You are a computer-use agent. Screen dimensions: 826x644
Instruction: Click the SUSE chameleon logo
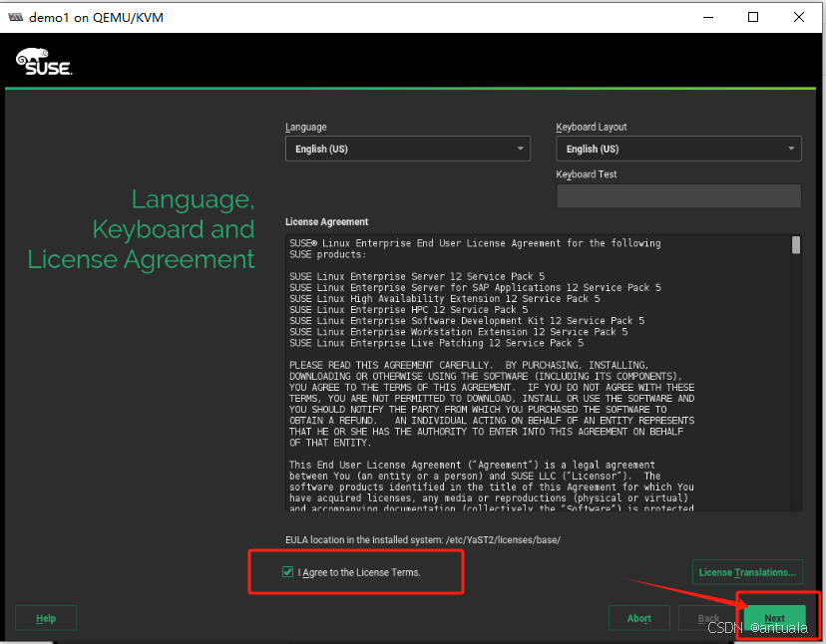coord(44,62)
